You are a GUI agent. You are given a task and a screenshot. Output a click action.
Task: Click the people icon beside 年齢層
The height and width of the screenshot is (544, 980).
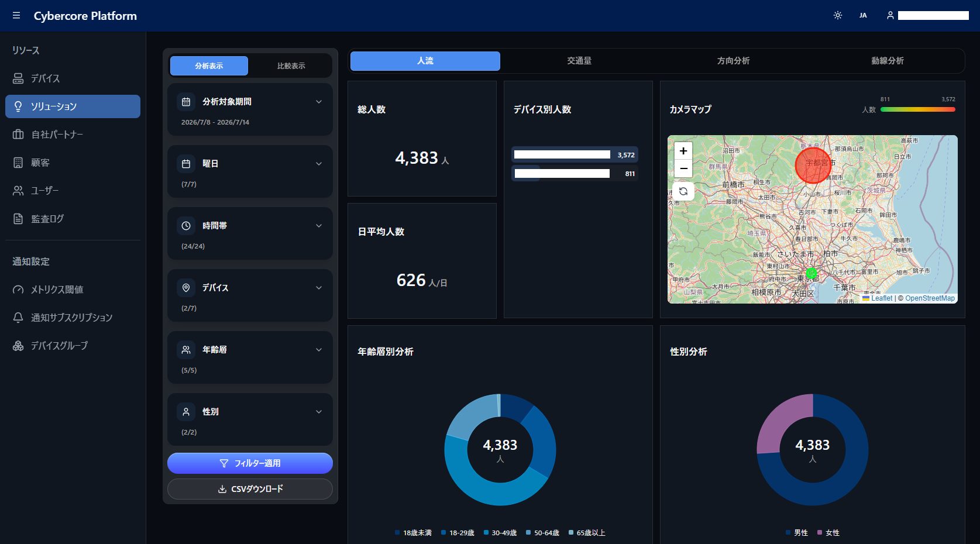tap(186, 350)
